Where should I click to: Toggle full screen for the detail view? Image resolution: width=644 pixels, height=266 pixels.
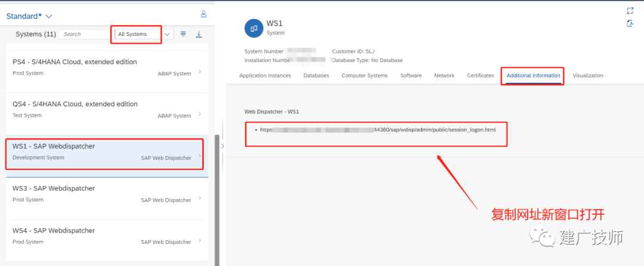click(x=630, y=11)
